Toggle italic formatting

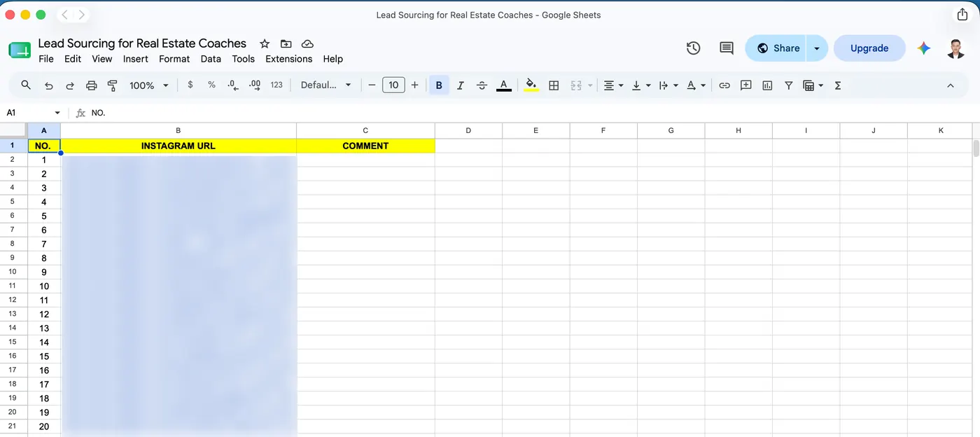coord(461,85)
